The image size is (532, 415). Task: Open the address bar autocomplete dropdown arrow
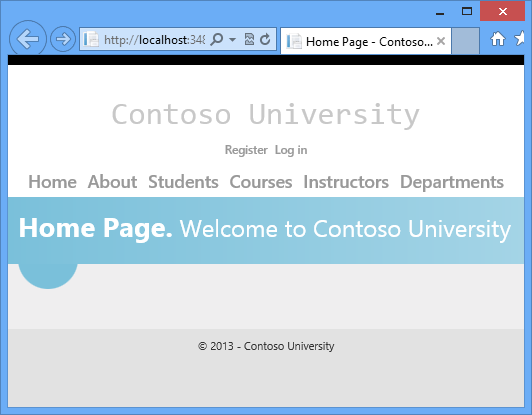click(232, 40)
